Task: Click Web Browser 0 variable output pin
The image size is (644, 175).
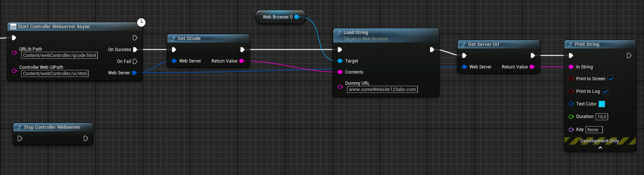Action: coord(297,17)
